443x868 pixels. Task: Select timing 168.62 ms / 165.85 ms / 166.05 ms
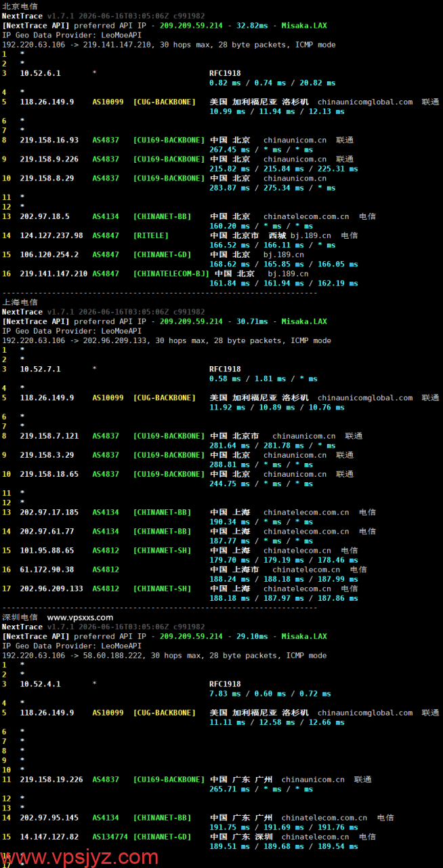coord(284,264)
